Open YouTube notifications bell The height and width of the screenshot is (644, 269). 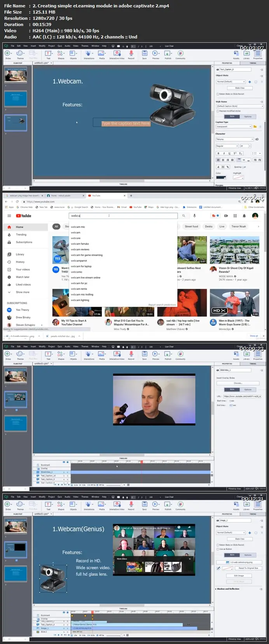tap(244, 216)
